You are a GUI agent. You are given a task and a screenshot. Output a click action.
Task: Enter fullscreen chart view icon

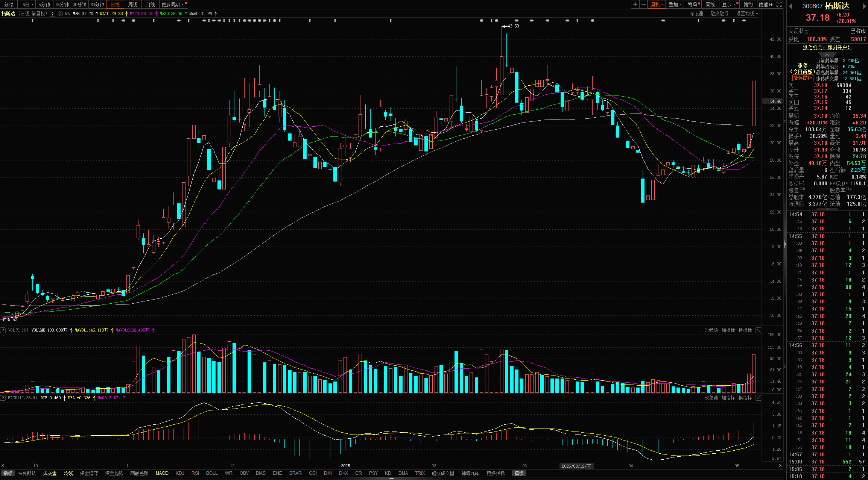pyautogui.click(x=779, y=5)
